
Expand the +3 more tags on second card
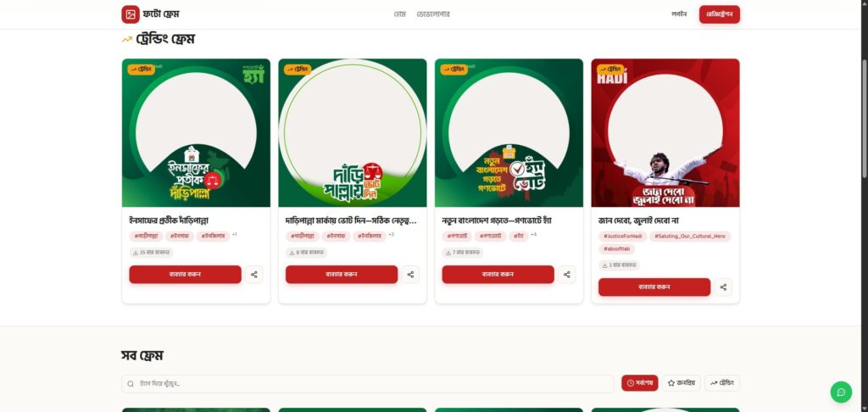pos(391,235)
